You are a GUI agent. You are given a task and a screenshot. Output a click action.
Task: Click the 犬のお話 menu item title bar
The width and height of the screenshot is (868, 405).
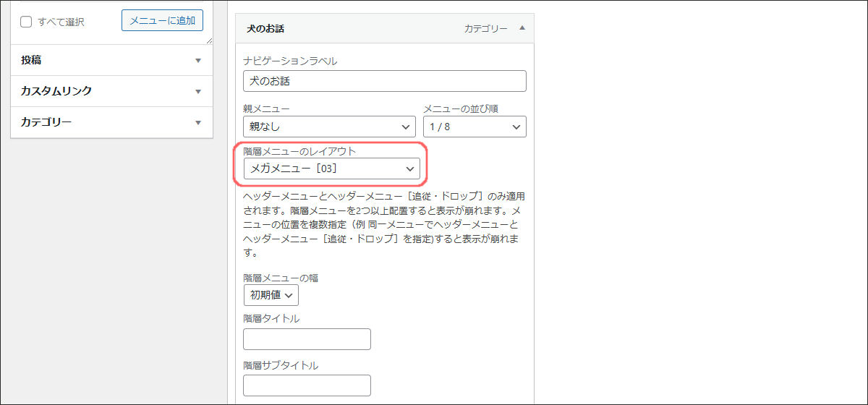347,29
